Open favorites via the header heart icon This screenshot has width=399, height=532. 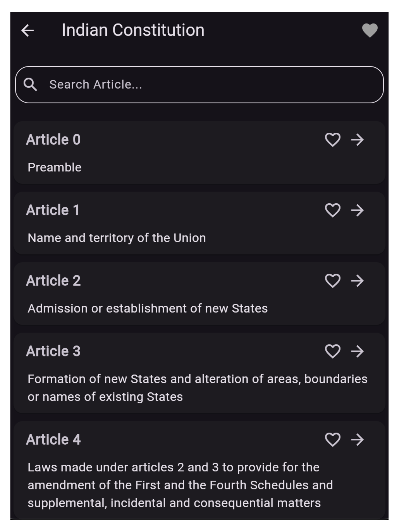point(370,31)
